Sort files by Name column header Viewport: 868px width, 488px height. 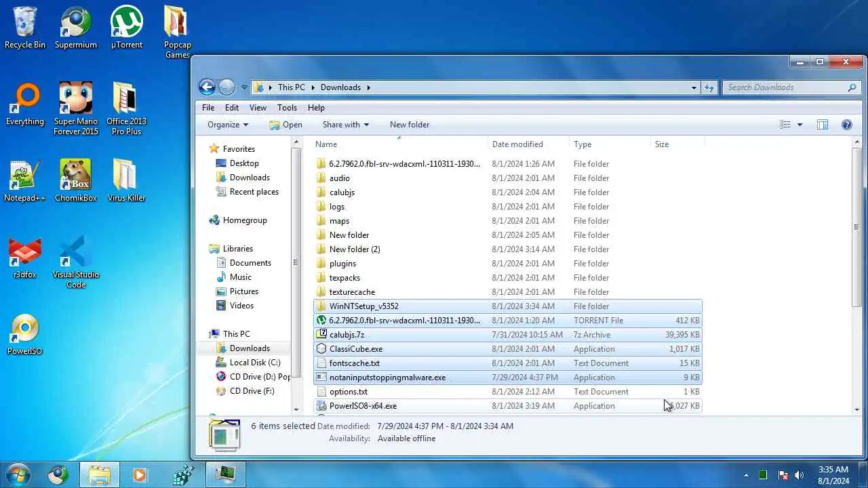point(399,144)
